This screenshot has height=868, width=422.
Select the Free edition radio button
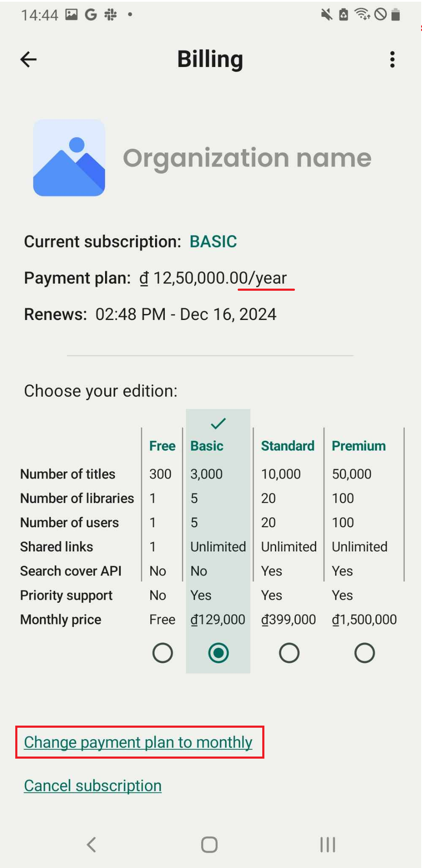coord(163,653)
